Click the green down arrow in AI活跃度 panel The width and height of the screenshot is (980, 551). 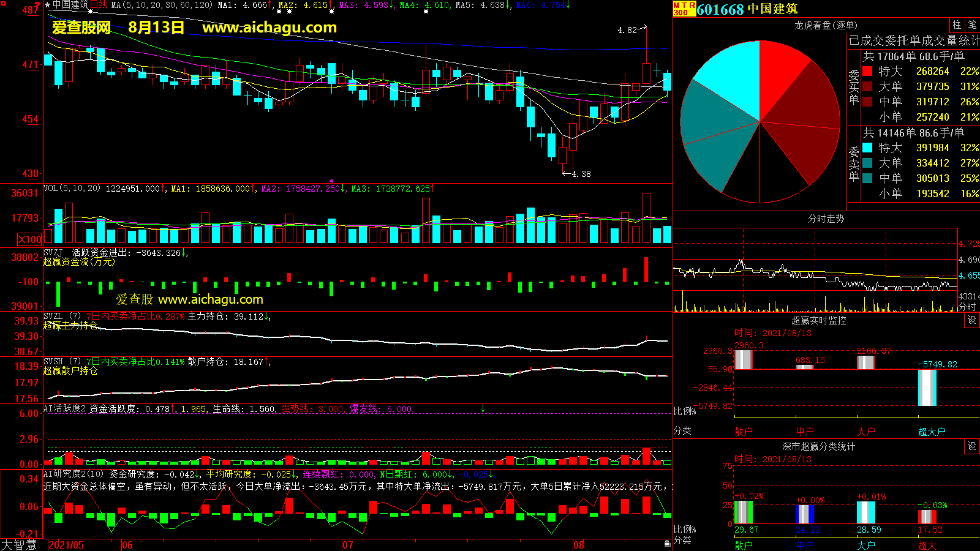(483, 408)
